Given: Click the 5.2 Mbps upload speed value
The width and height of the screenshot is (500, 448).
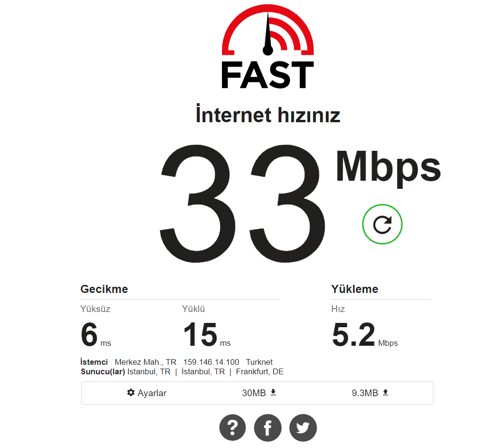Looking at the screenshot, I should 365,334.
